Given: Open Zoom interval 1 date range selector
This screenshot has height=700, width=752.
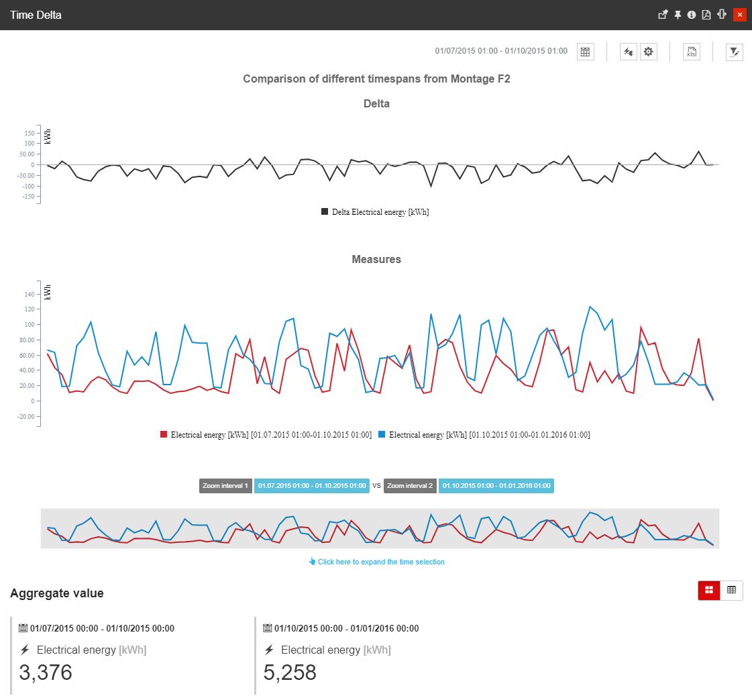Looking at the screenshot, I should [312, 485].
